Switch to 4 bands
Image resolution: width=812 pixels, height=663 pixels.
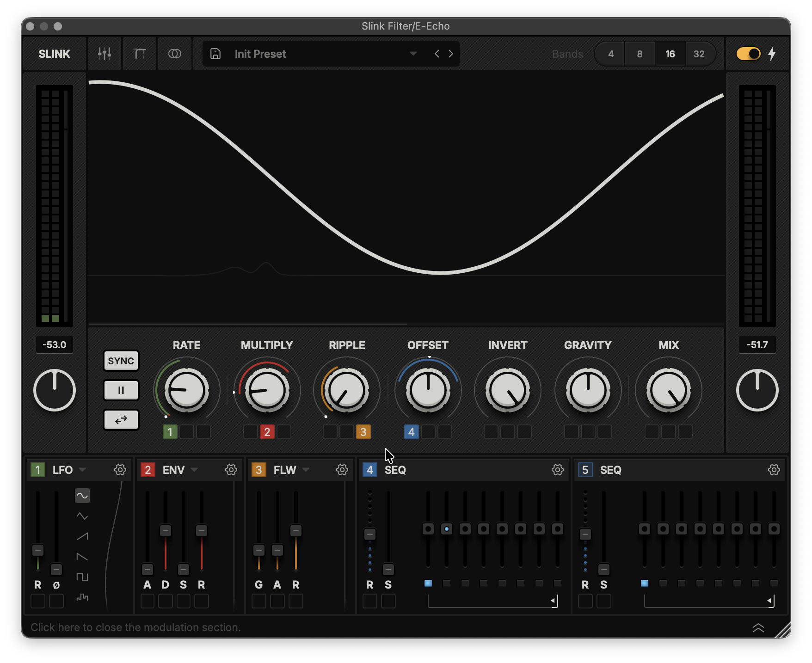[x=610, y=54]
